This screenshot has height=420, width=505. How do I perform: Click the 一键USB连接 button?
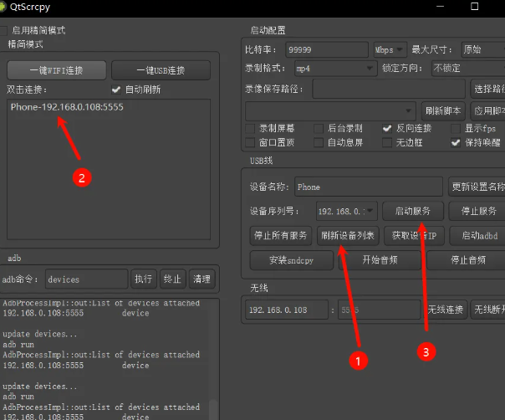[161, 70]
